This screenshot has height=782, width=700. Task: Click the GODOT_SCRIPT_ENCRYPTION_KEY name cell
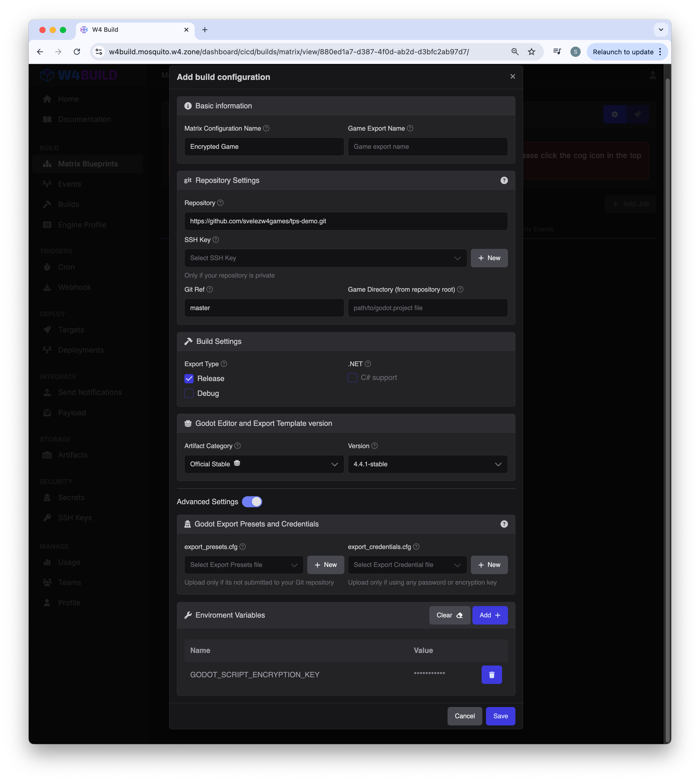tap(254, 675)
